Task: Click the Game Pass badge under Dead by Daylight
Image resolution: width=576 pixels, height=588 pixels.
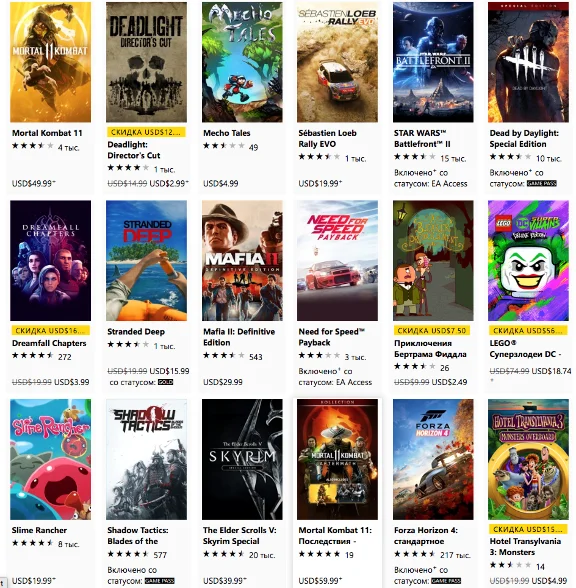Action: [x=542, y=184]
